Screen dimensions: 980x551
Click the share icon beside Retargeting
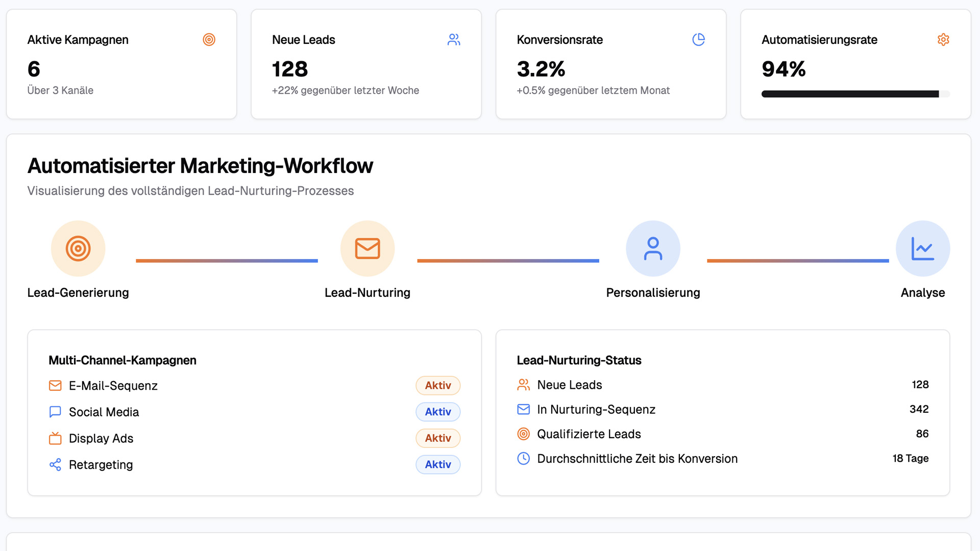(55, 464)
